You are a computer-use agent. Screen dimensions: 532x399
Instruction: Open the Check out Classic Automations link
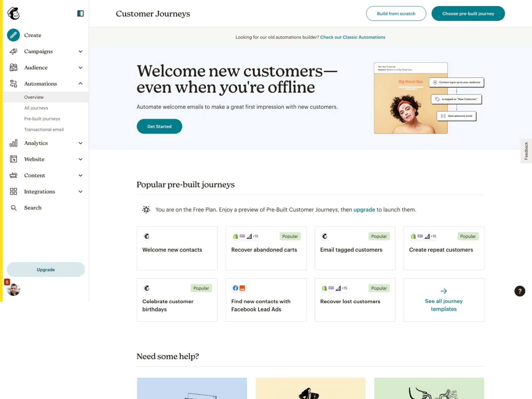pos(352,37)
